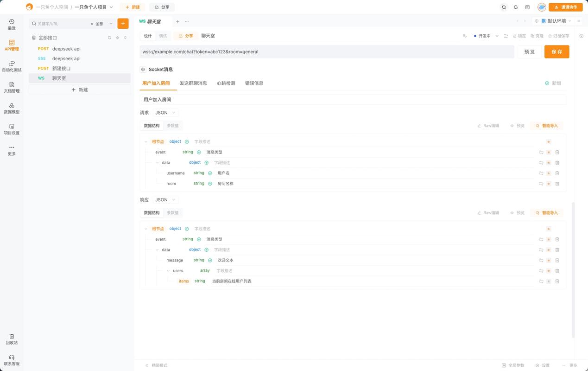Click swap icon on response users row

coord(541,271)
